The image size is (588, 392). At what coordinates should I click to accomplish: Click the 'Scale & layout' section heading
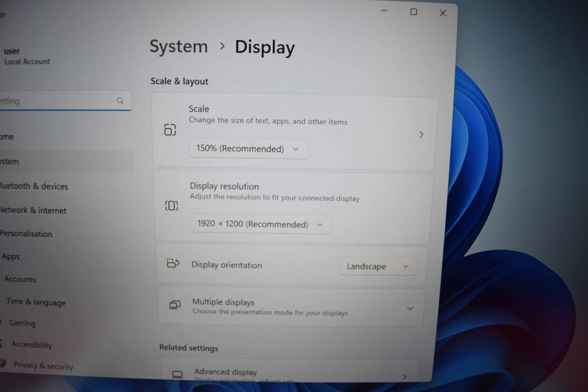point(179,82)
